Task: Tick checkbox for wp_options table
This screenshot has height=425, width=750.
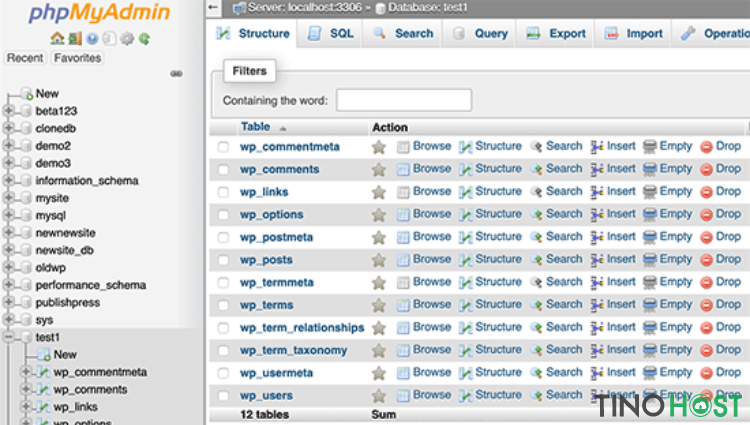Action: [x=223, y=215]
